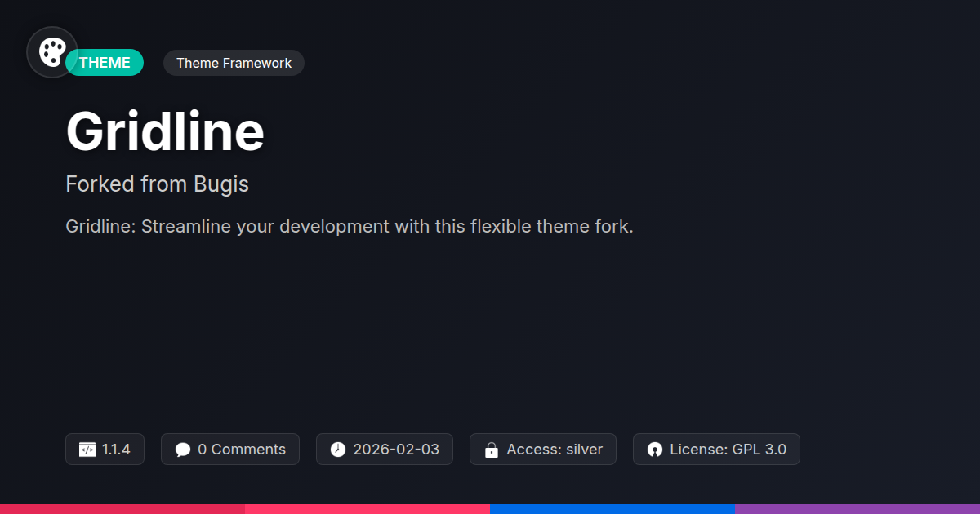980x514 pixels.
Task: Select the green THEME badge
Action: pyautogui.click(x=105, y=63)
